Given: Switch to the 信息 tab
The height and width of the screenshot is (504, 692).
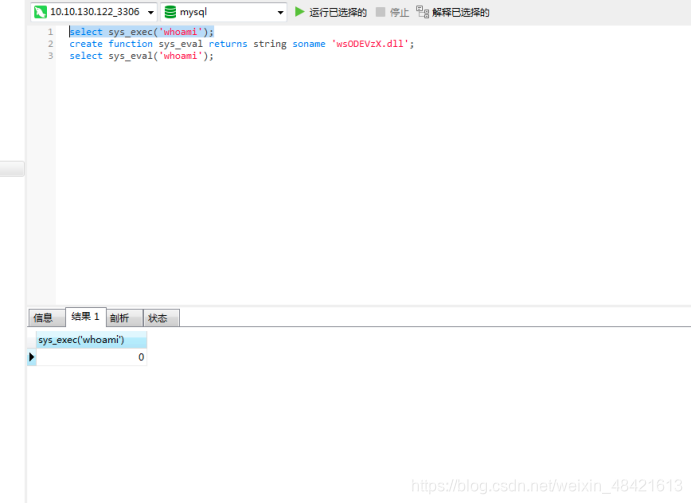Looking at the screenshot, I should coord(46,318).
